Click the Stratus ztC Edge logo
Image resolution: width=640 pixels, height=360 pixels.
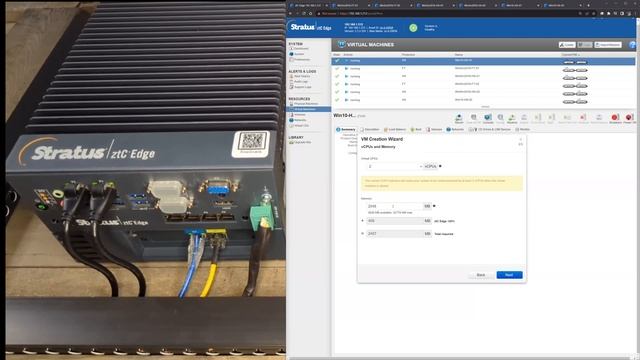(311, 27)
